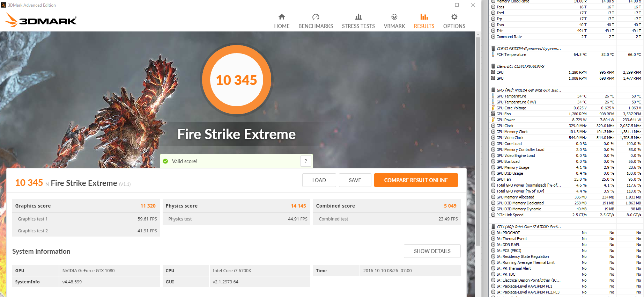
Task: Click the green Valid score checkmark icon
Action: point(165,161)
